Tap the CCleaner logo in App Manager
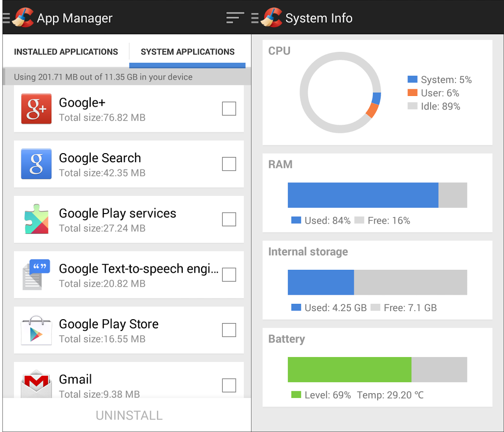504x432 pixels. click(x=23, y=17)
